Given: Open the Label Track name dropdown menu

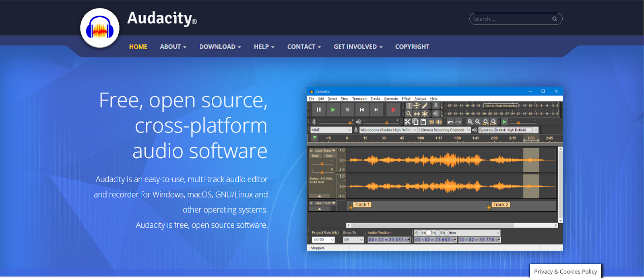Looking at the screenshot, I should 325,203.
